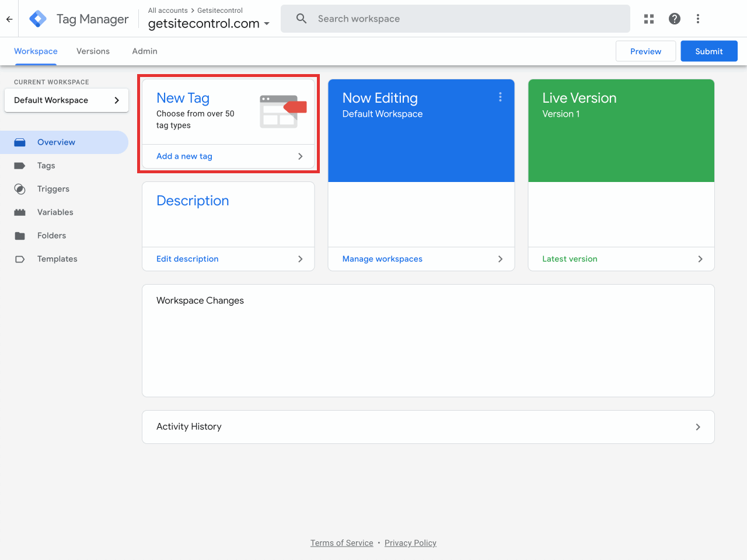Image resolution: width=747 pixels, height=560 pixels.
Task: Click the back arrow to leave workspace
Action: click(9, 19)
